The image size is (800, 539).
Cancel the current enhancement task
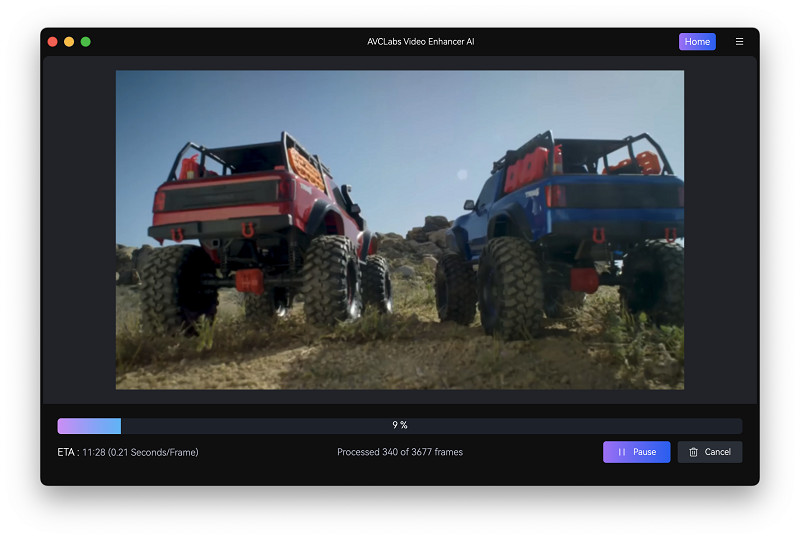(709, 452)
